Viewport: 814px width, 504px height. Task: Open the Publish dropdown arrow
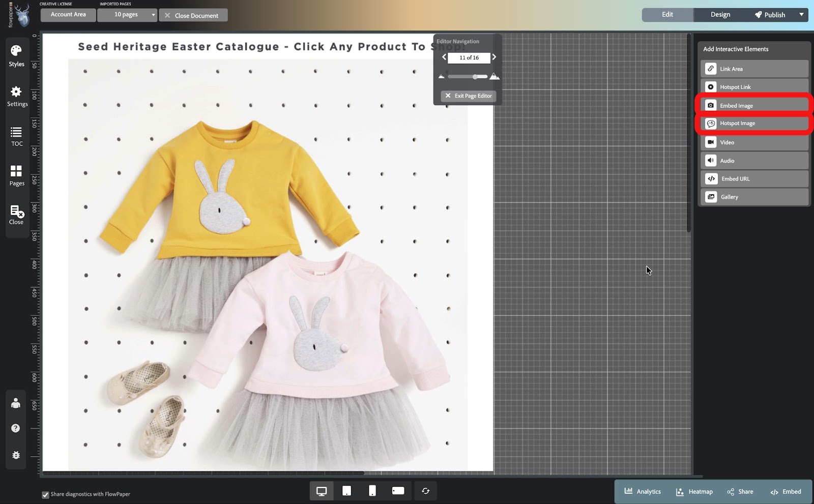tap(801, 15)
